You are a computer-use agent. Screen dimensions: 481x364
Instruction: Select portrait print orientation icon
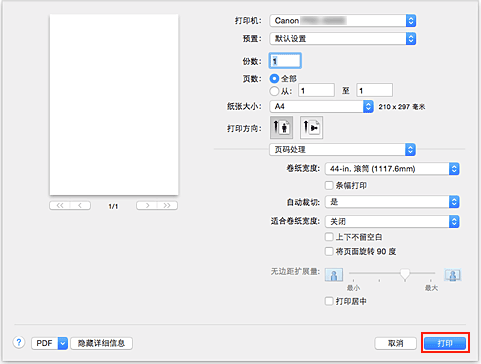[x=282, y=127]
